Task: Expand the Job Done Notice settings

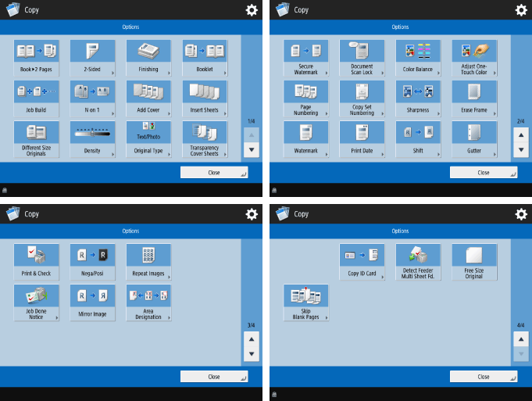Action: (36, 303)
